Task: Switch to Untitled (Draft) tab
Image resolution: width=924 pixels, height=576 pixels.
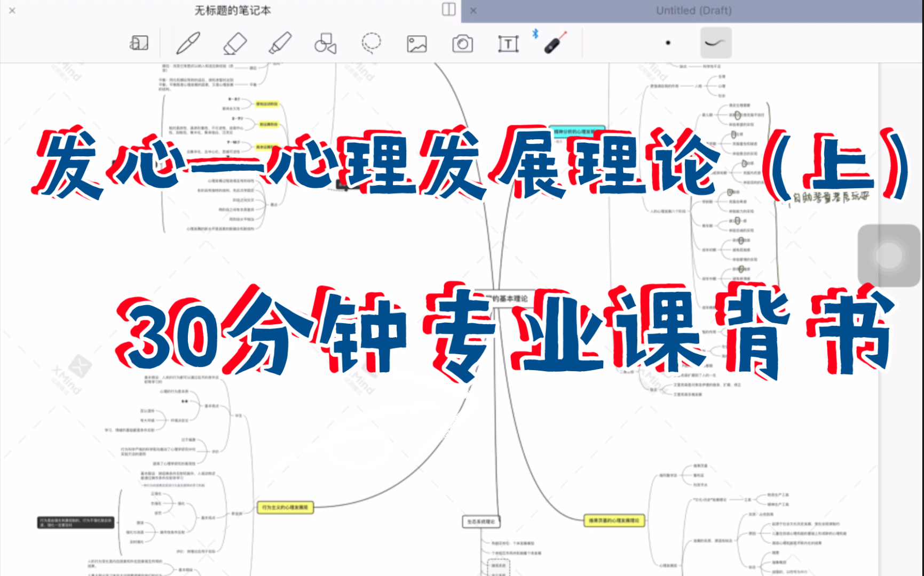Action: point(693,11)
